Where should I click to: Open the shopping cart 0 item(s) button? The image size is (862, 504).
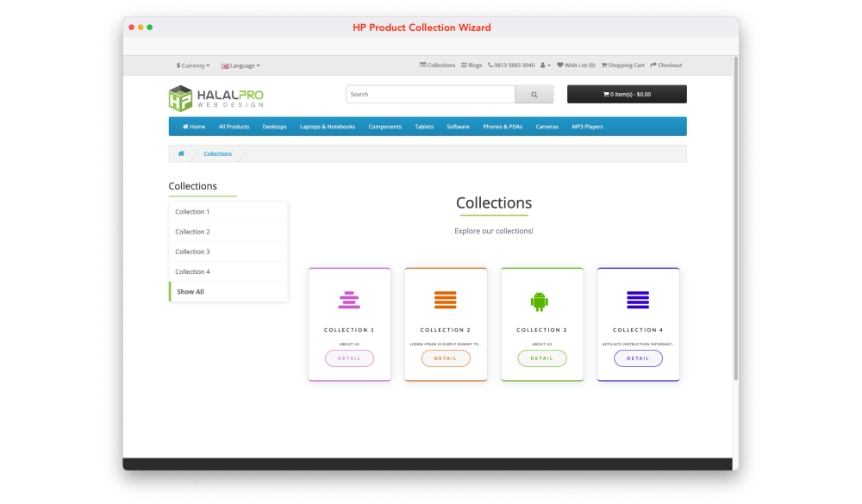pos(627,94)
